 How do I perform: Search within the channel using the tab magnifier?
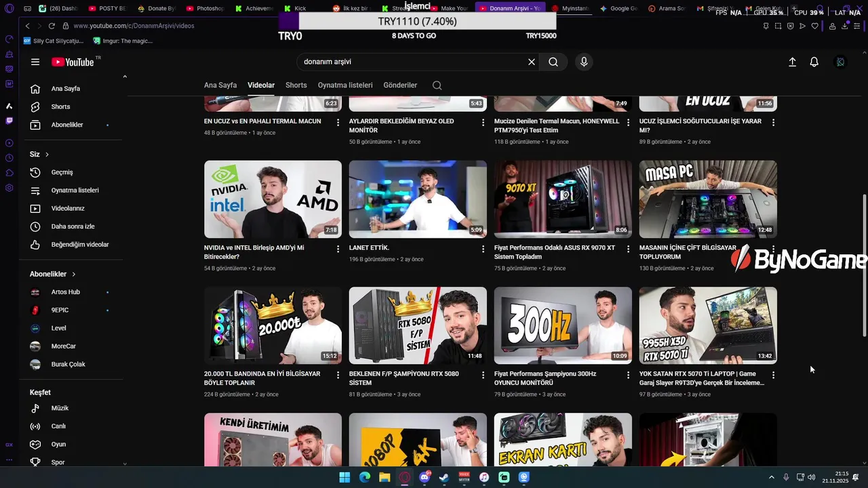(437, 85)
